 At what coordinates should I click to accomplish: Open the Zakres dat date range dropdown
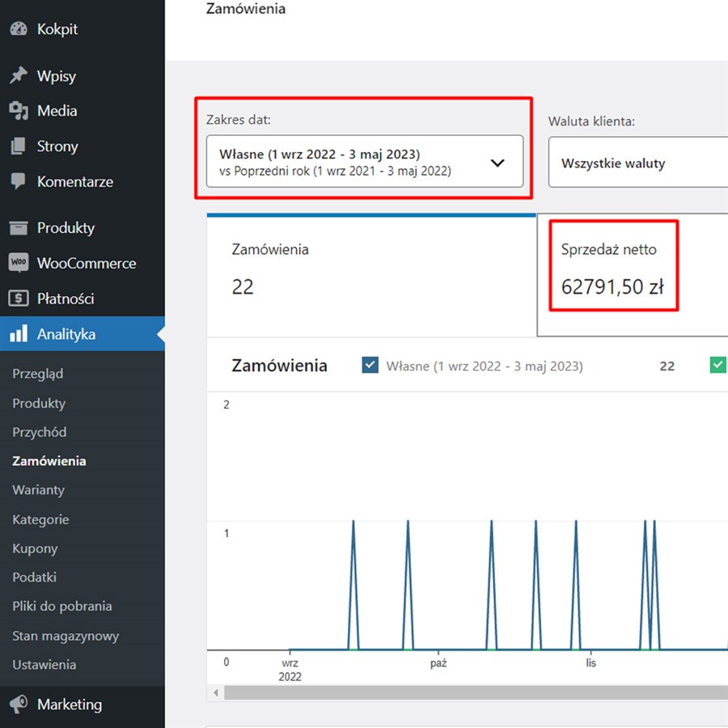[364, 162]
